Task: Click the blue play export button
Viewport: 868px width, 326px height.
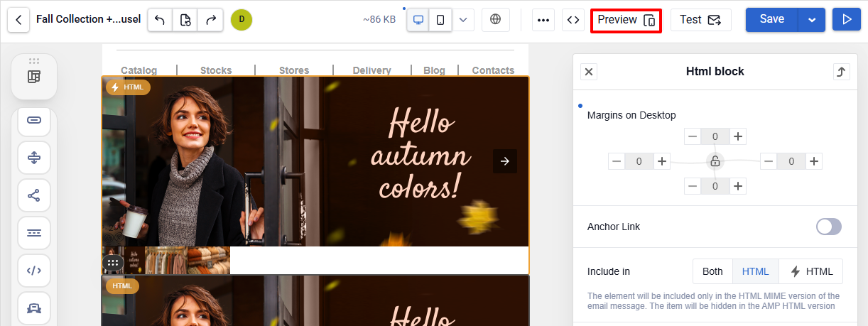Action: tap(847, 20)
